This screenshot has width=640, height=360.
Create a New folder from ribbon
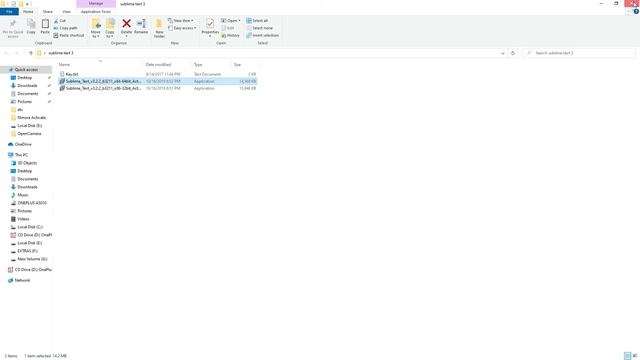coord(159,28)
